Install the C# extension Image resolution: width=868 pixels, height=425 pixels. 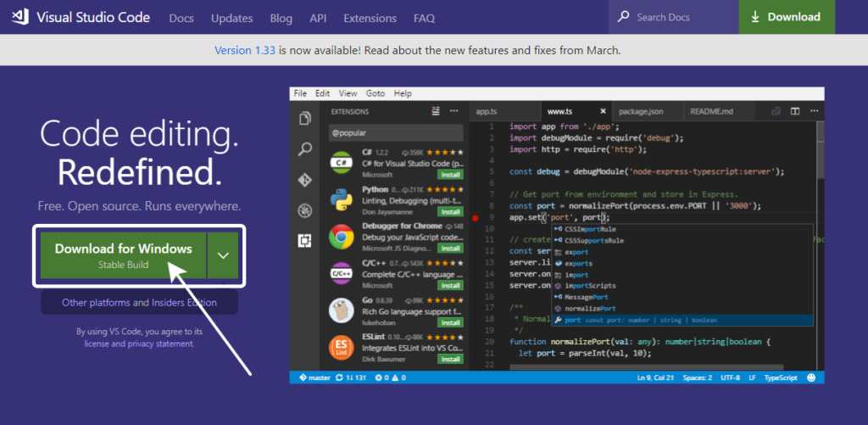(451, 175)
